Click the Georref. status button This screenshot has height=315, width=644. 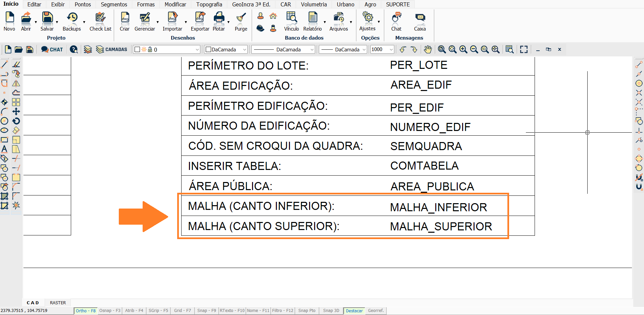coord(376,311)
